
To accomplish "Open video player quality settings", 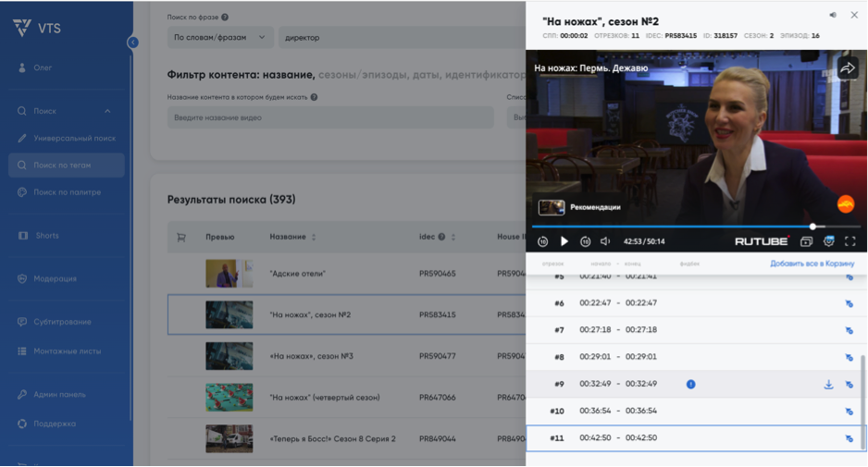I will click(x=828, y=241).
